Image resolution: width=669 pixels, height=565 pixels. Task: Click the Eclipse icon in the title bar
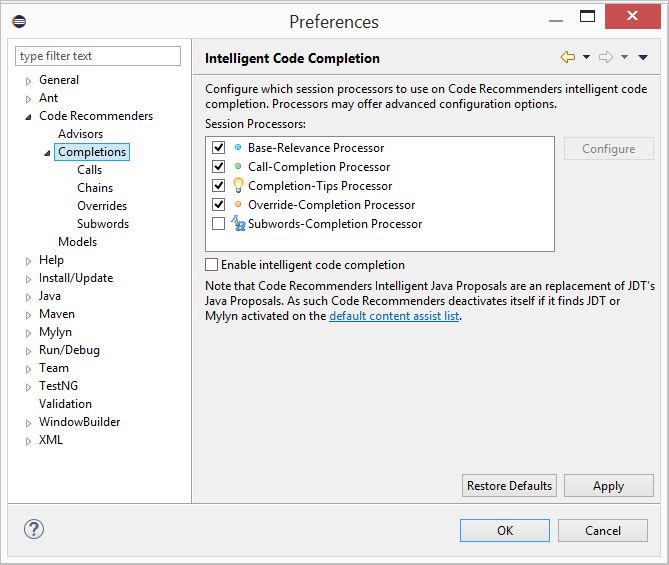pos(19,21)
